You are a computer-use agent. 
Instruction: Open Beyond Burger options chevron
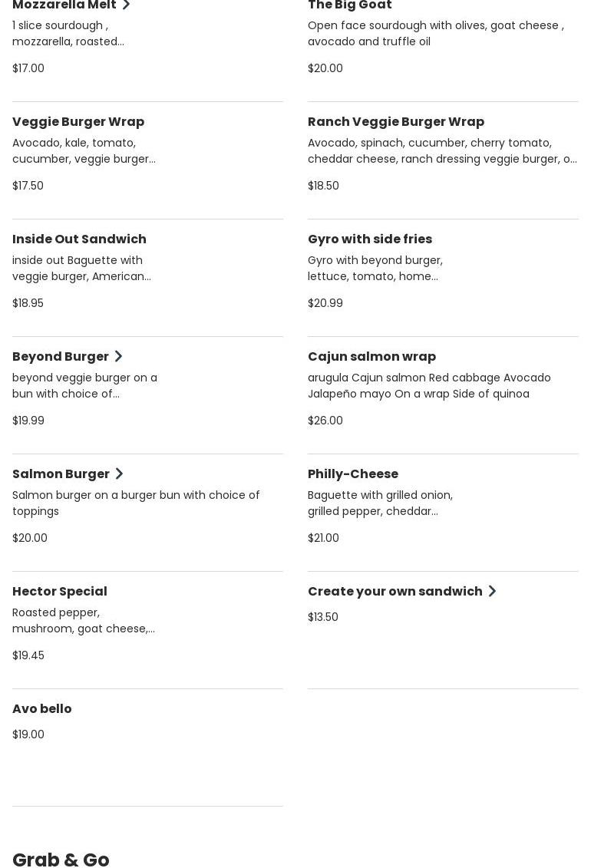118,356
